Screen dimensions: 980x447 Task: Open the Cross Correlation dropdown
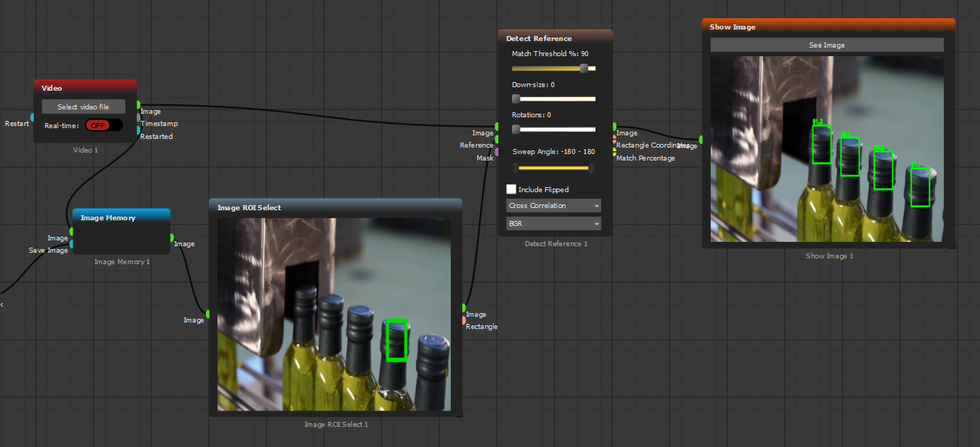point(554,206)
